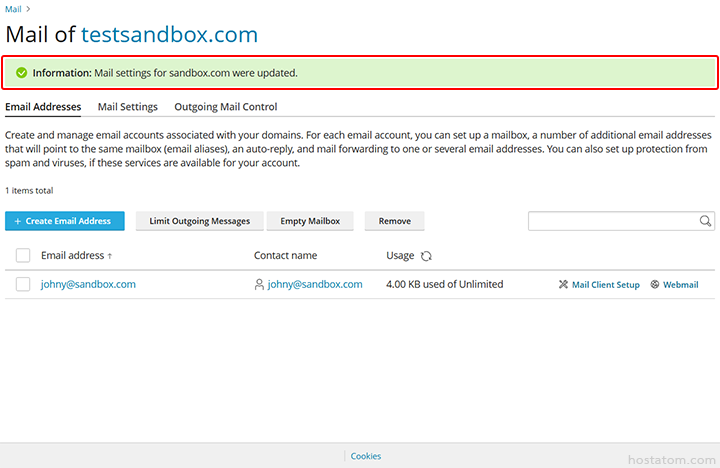Select the johny@sandbox.com row checkbox
Viewport: 720px width, 468px height.
click(x=23, y=285)
